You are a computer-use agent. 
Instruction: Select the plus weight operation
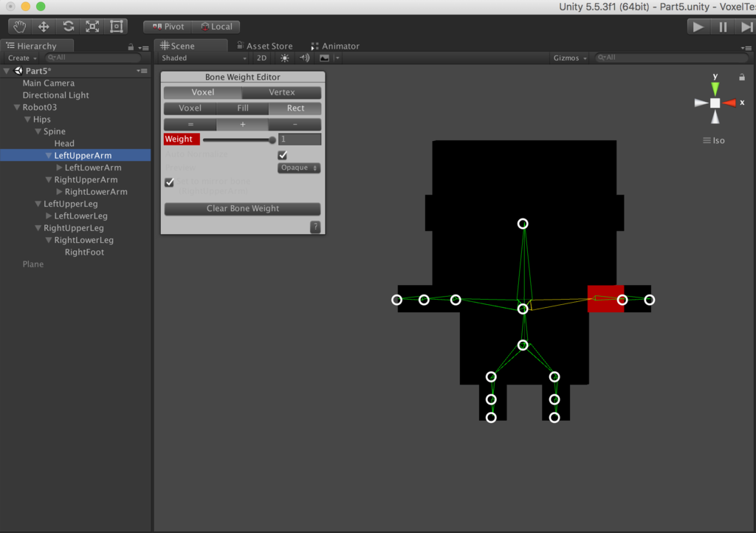[x=242, y=124]
